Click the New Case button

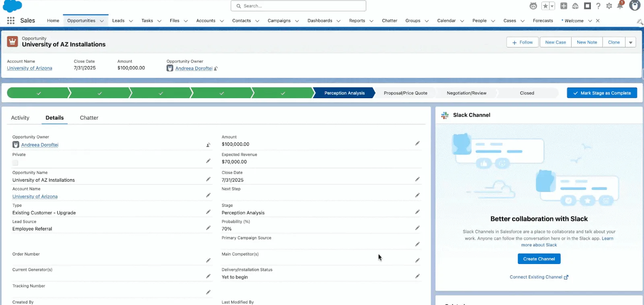pyautogui.click(x=555, y=42)
